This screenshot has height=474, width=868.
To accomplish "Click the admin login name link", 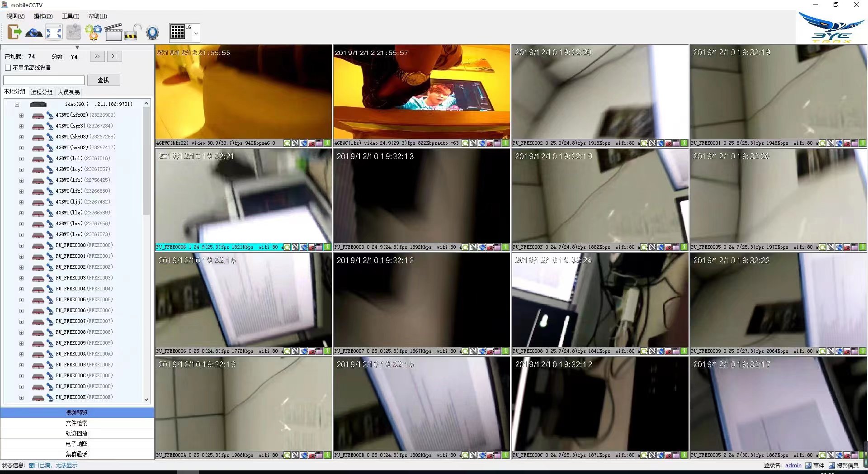I will (793, 465).
